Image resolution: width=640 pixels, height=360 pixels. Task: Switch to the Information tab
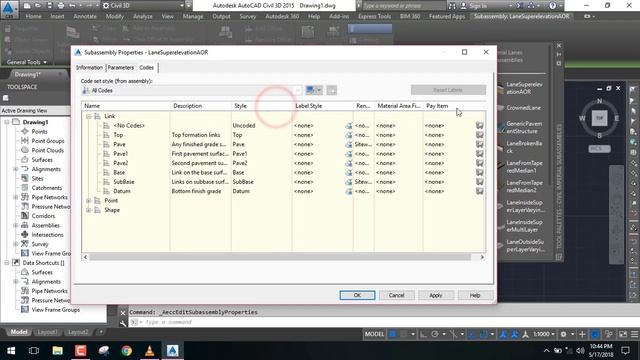tap(89, 68)
